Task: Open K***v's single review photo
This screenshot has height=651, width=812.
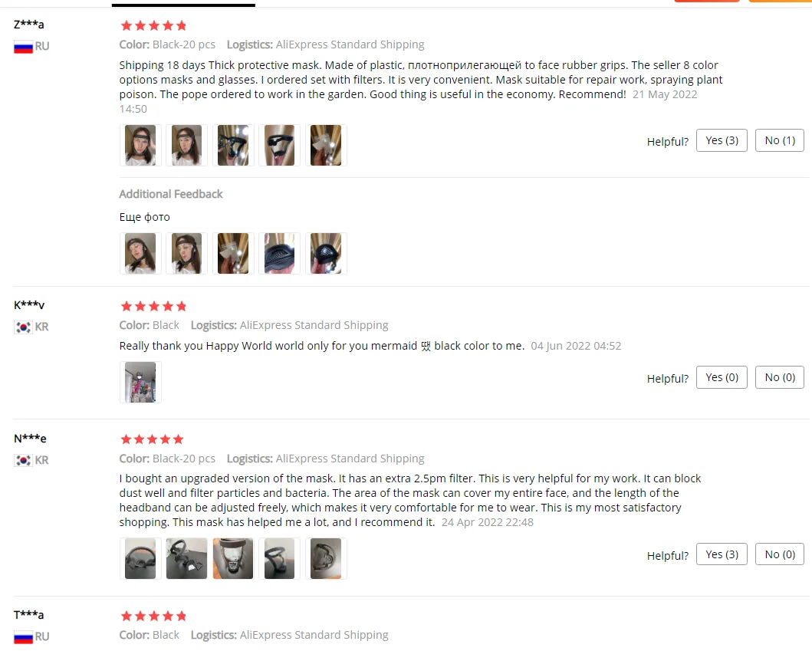Action: coord(140,382)
